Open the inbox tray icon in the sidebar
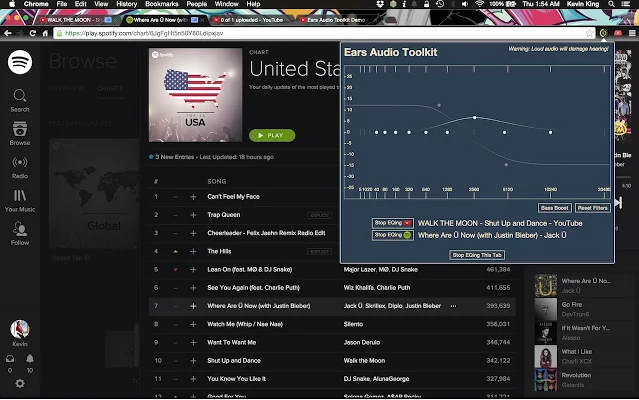The width and height of the screenshot is (639, 400). [x=10, y=358]
